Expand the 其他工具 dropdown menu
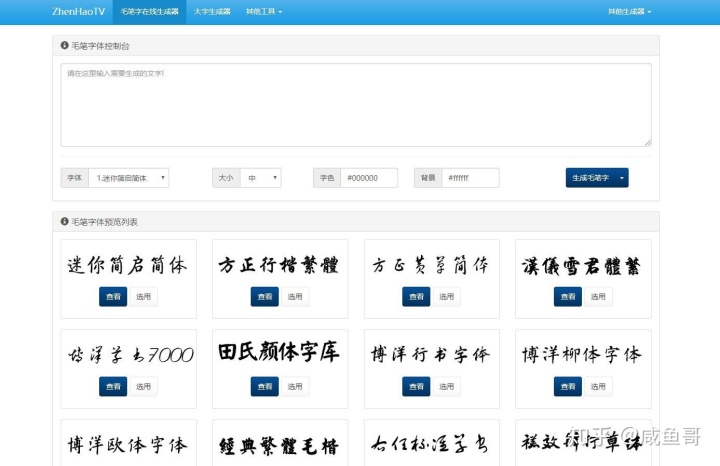Viewport: 720px width, 466px height. click(x=264, y=12)
